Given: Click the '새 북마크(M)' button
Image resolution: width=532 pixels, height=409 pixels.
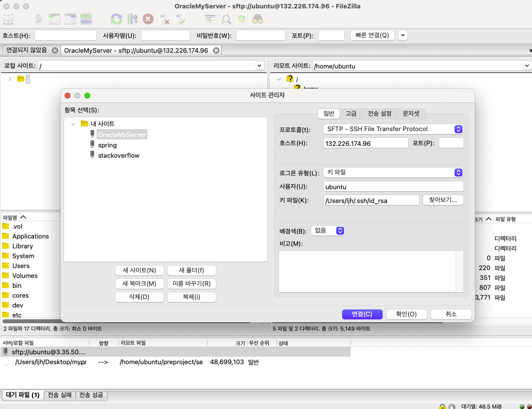Looking at the screenshot, I should coord(140,283).
